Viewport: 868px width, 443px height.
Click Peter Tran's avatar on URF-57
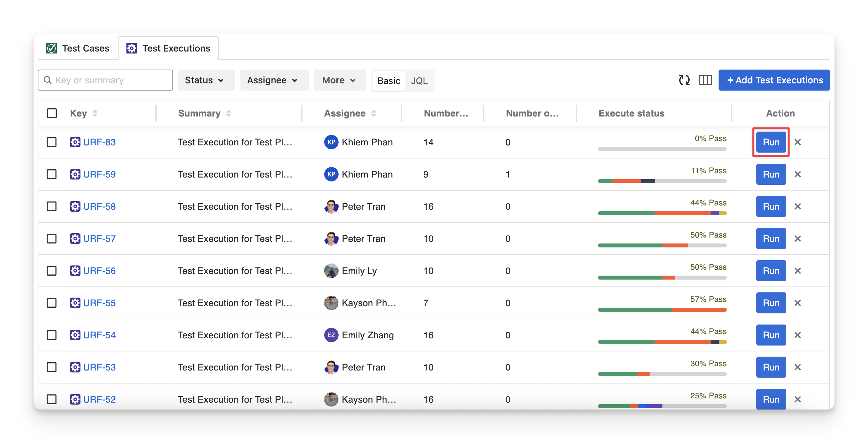[x=331, y=239]
